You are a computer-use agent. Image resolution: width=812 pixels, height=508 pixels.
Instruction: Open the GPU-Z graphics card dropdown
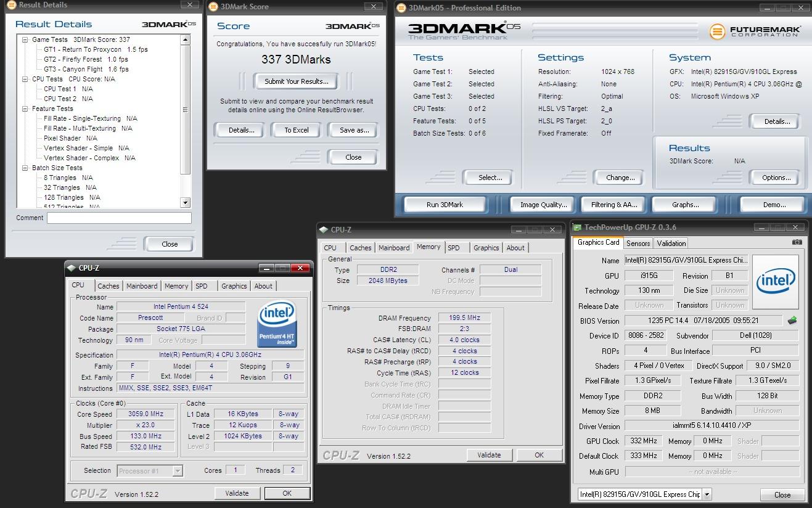[x=707, y=494]
